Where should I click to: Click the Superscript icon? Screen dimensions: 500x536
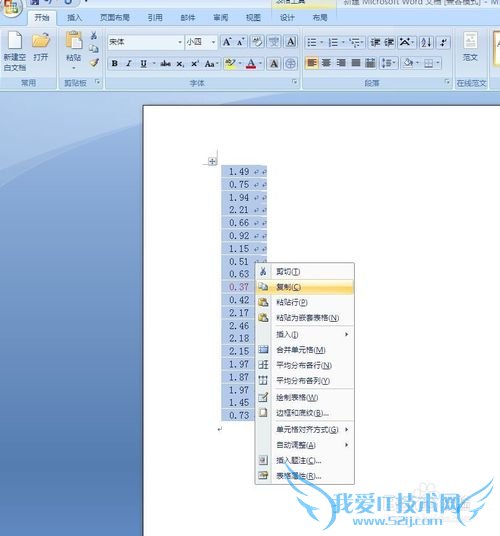coord(195,64)
